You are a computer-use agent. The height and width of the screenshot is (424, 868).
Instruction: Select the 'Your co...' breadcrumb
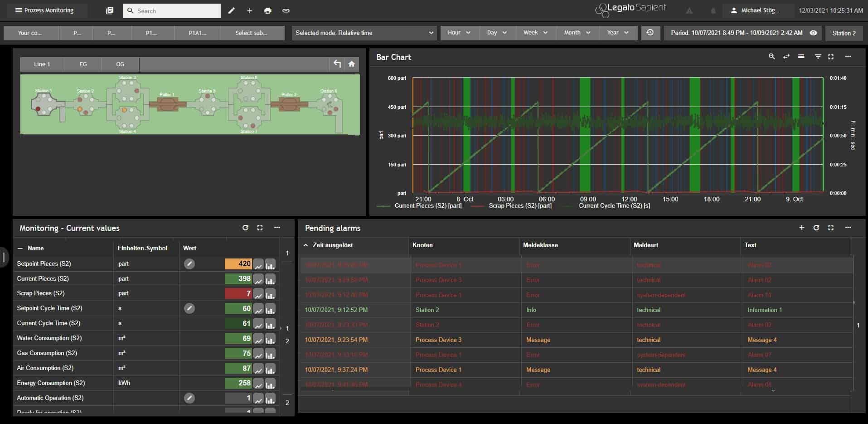pos(30,33)
